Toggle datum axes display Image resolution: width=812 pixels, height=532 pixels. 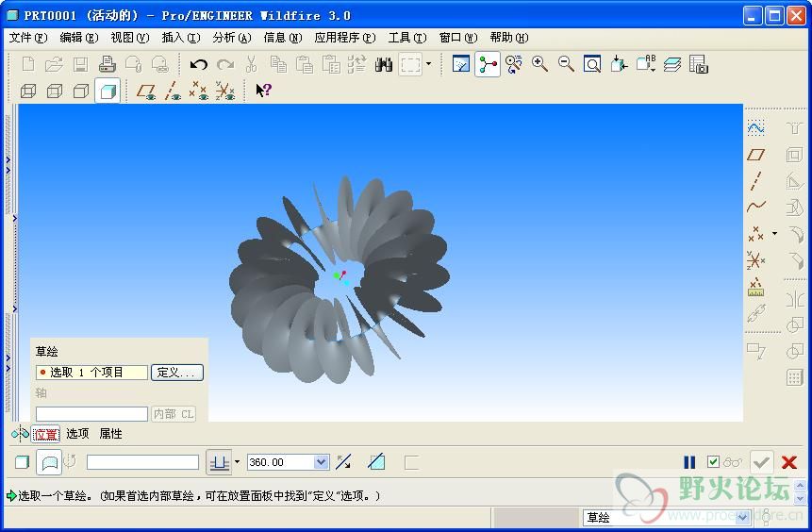tap(173, 91)
